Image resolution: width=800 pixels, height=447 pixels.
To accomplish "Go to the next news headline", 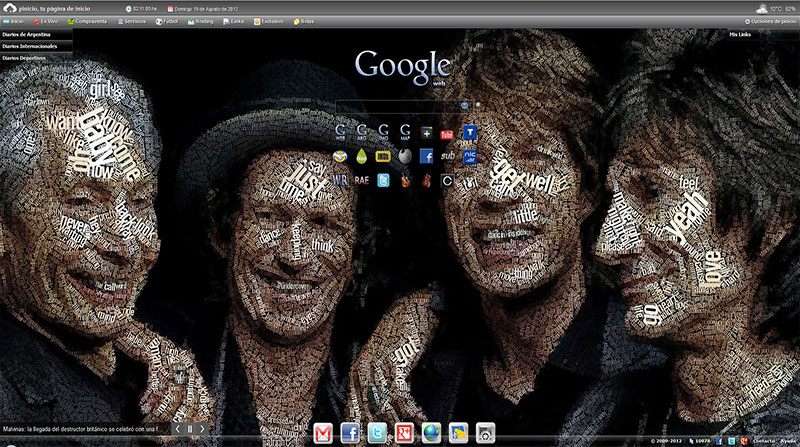I will pyautogui.click(x=203, y=429).
